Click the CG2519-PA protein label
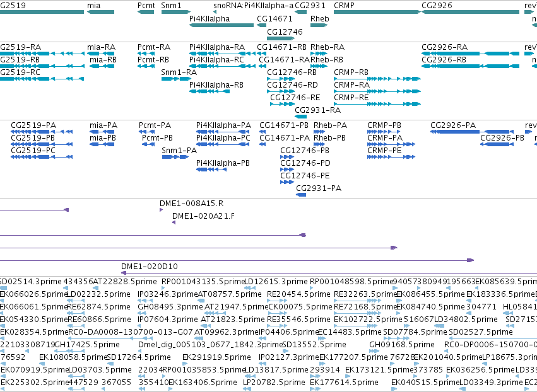537x392 pixels. coord(33,125)
